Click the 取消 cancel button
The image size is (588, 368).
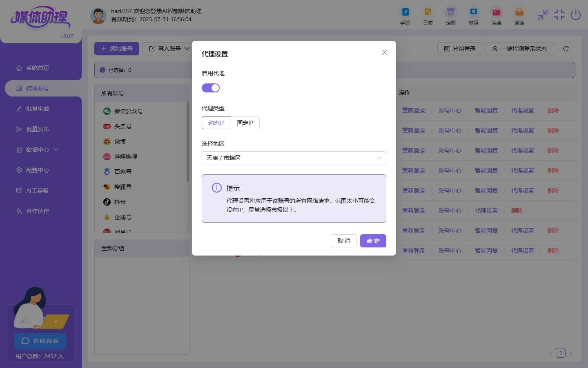click(x=344, y=241)
